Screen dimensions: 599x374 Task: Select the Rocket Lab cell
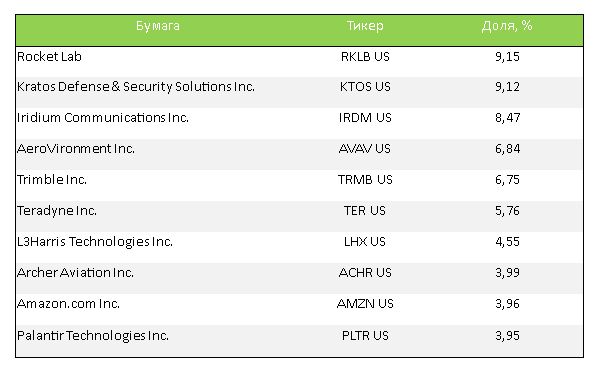(x=49, y=57)
